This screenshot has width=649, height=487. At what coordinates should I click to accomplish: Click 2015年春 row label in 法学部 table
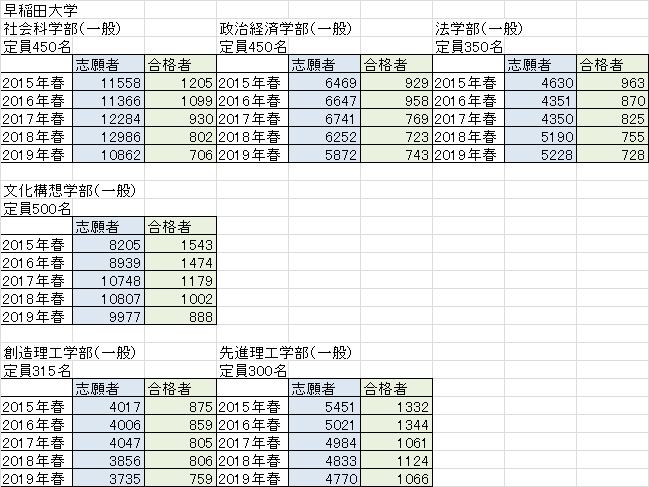click(x=469, y=82)
